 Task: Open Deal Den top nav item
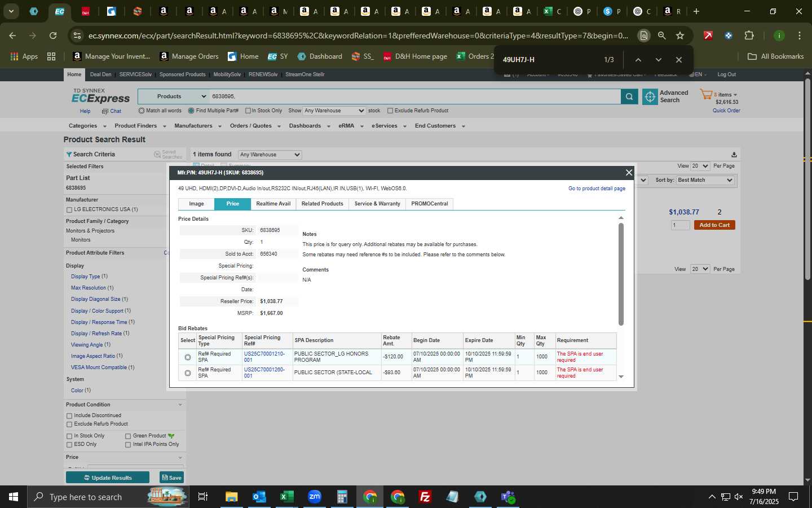click(x=100, y=75)
